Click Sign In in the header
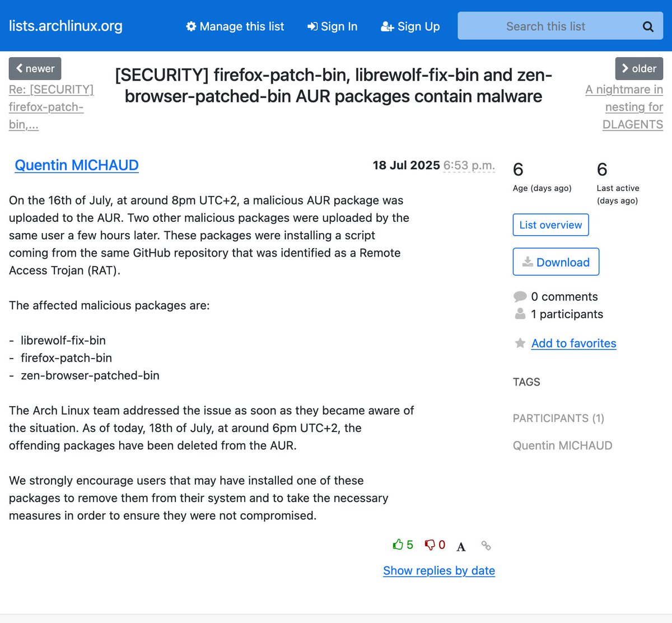Screen dimensions: 672x623 [x=333, y=26]
